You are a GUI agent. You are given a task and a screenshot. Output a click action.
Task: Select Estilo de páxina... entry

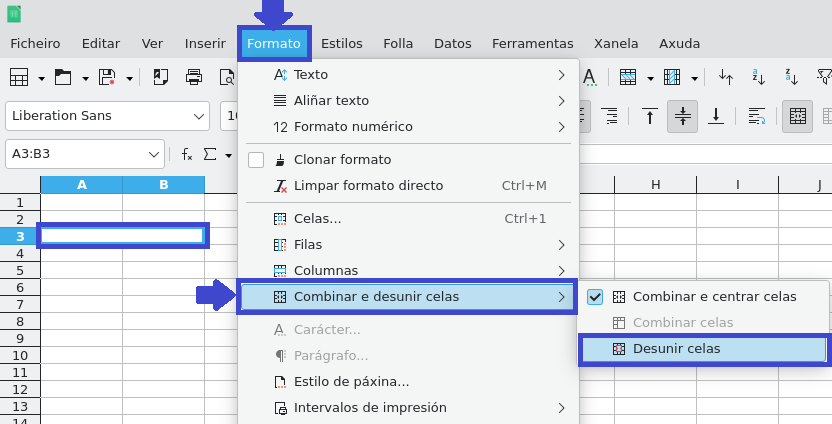pyautogui.click(x=408, y=382)
